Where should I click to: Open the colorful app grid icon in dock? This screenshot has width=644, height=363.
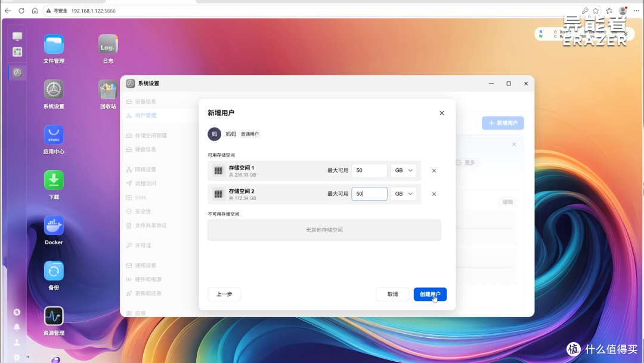click(17, 52)
